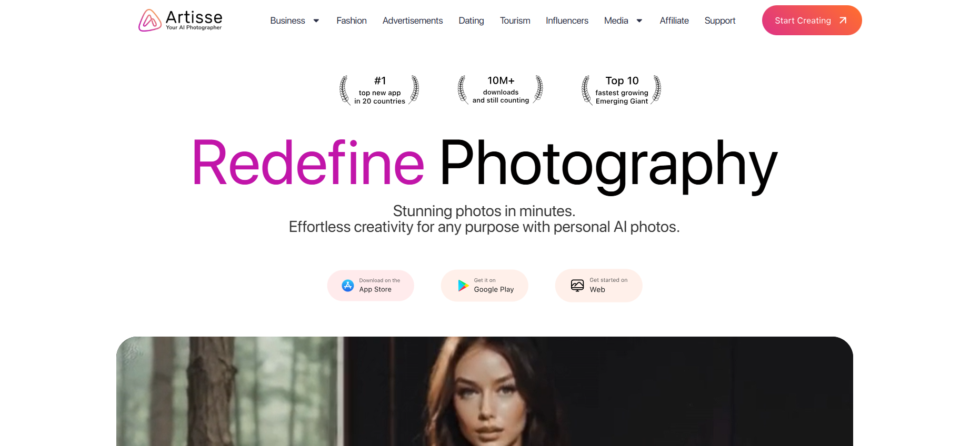This screenshot has width=980, height=446.
Task: Click the #1 top new app laurel badge
Action: coord(379,90)
